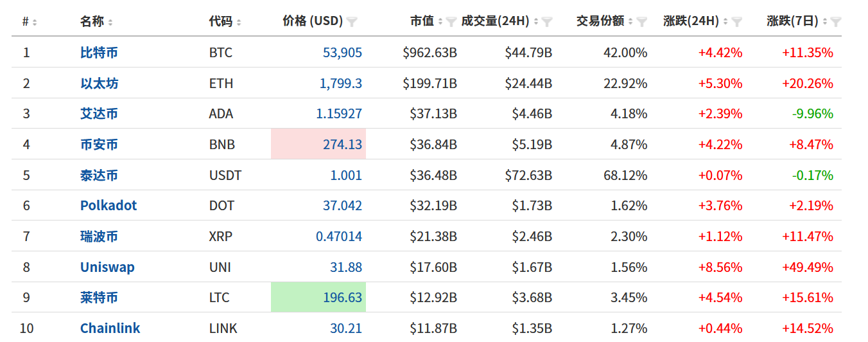Click the LINK price 30.21
Viewport: 868px width, 342px height.
pos(346,328)
